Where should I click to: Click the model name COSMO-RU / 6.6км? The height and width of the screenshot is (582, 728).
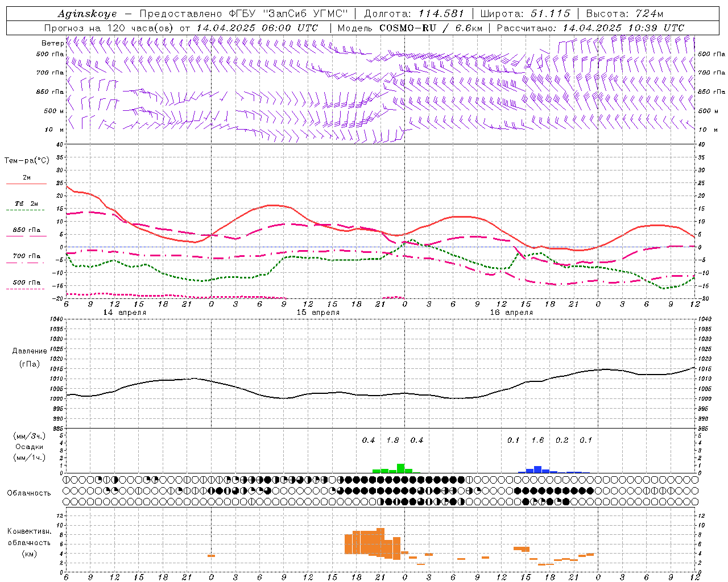[x=431, y=28]
